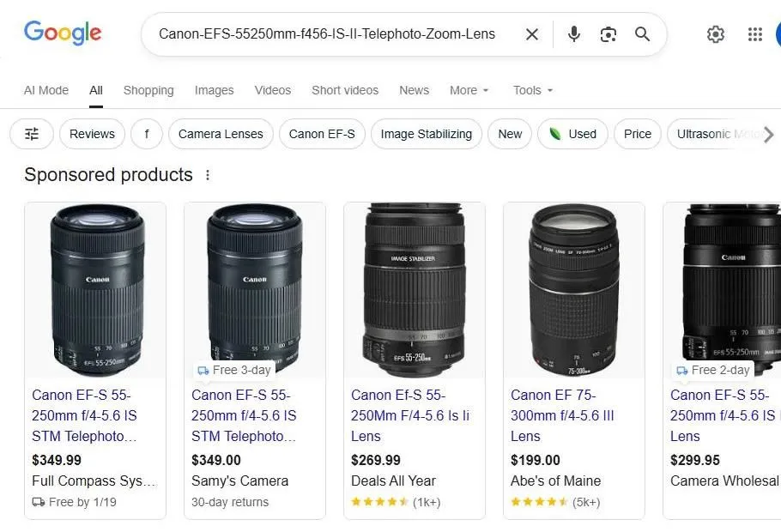Open Google apps grid icon
The height and width of the screenshot is (532, 781).
755,34
